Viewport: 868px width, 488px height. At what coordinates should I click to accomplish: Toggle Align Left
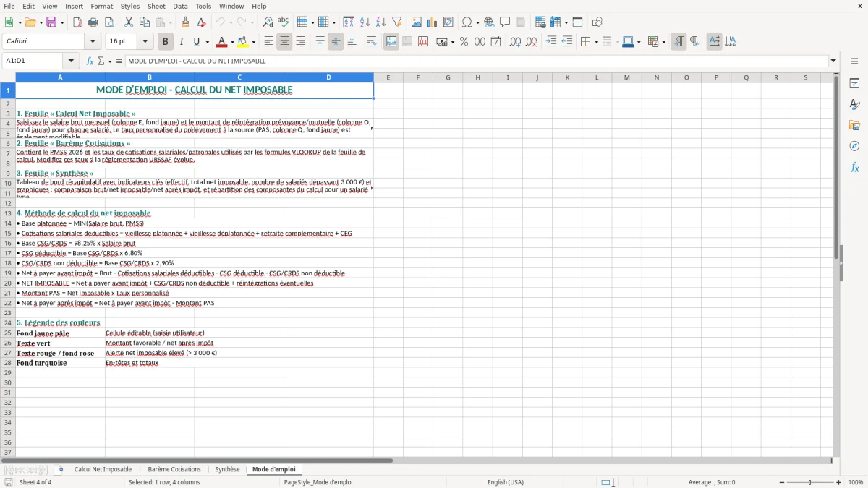pyautogui.click(x=268, y=42)
